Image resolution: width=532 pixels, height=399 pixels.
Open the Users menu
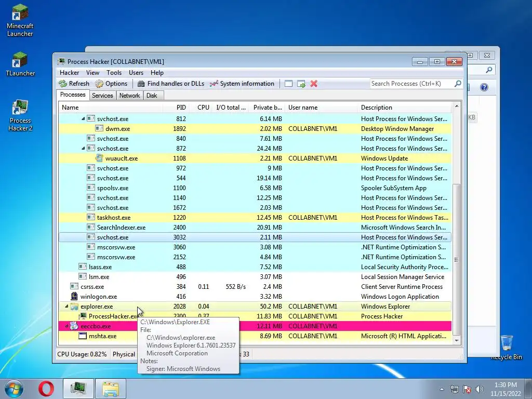[136, 73]
